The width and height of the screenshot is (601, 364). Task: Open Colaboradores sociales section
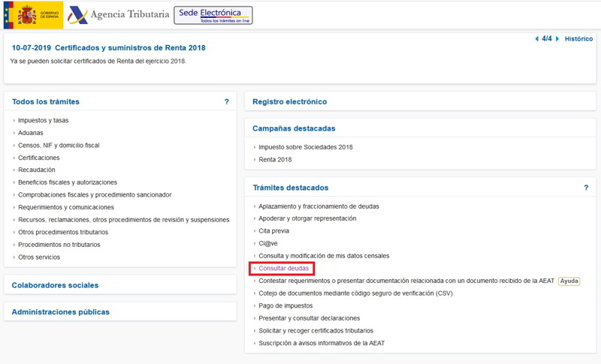click(55, 285)
